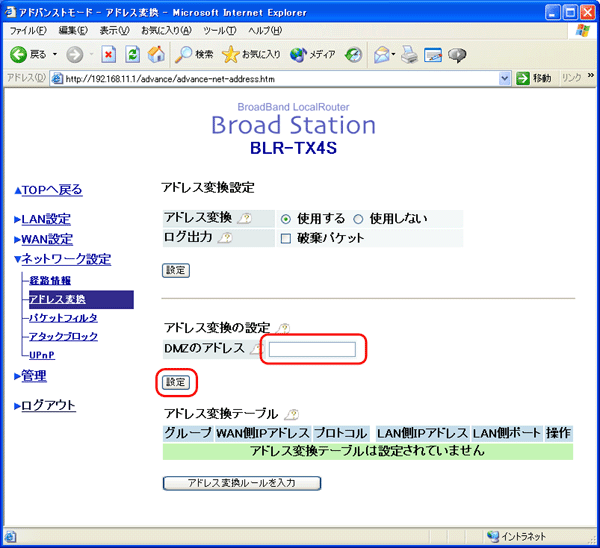Click the Windows flag logo in the toolbar corner
The width and height of the screenshot is (600, 548).
click(582, 30)
